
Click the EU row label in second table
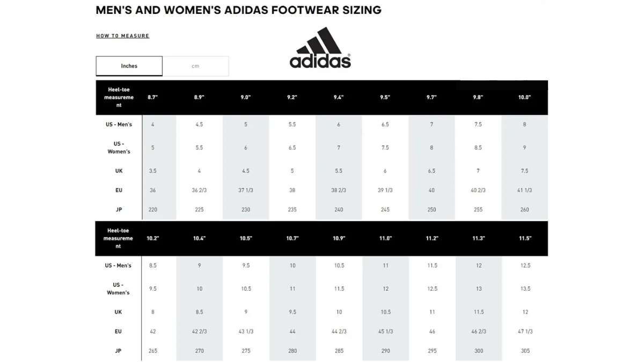[119, 331]
